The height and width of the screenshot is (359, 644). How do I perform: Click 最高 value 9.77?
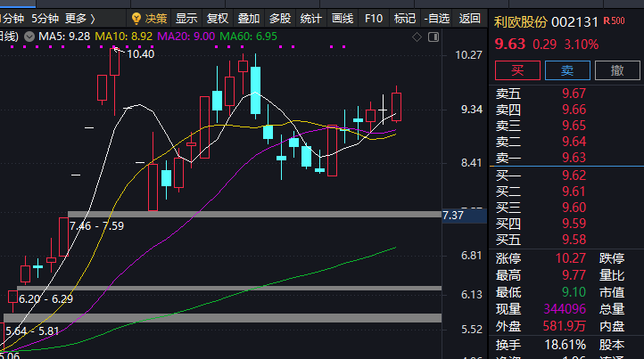pyautogui.click(x=574, y=275)
